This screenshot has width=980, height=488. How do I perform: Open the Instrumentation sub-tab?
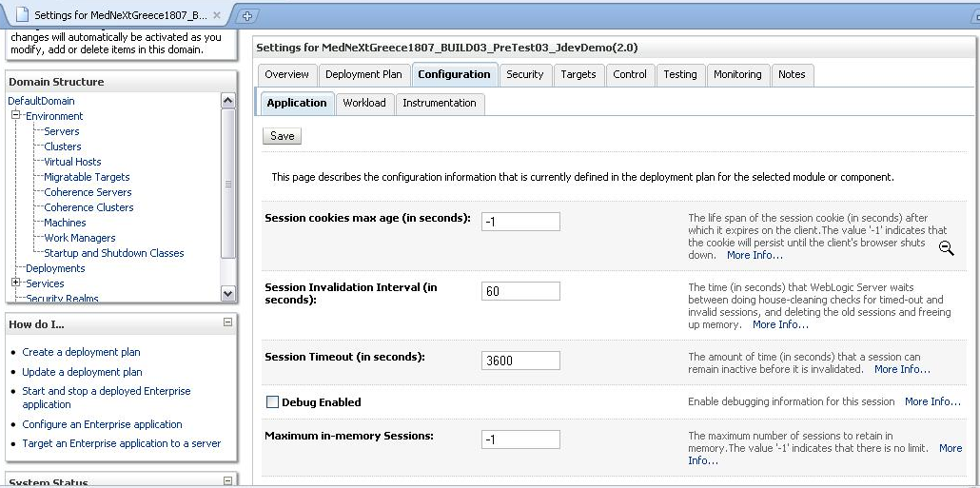(440, 103)
